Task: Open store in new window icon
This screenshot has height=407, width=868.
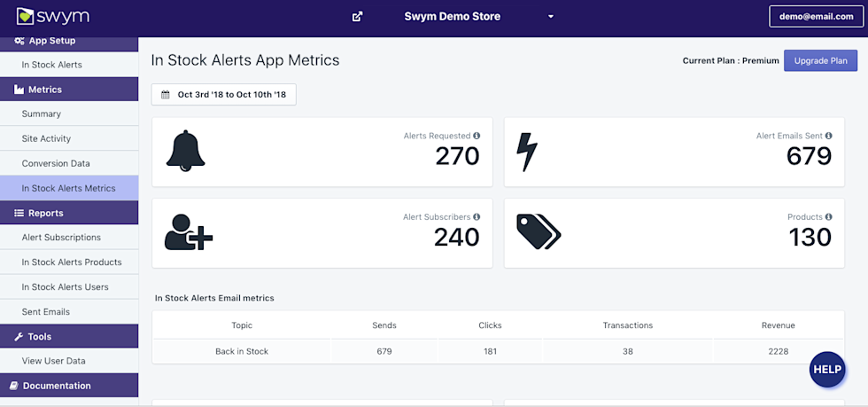Action: pyautogui.click(x=357, y=17)
